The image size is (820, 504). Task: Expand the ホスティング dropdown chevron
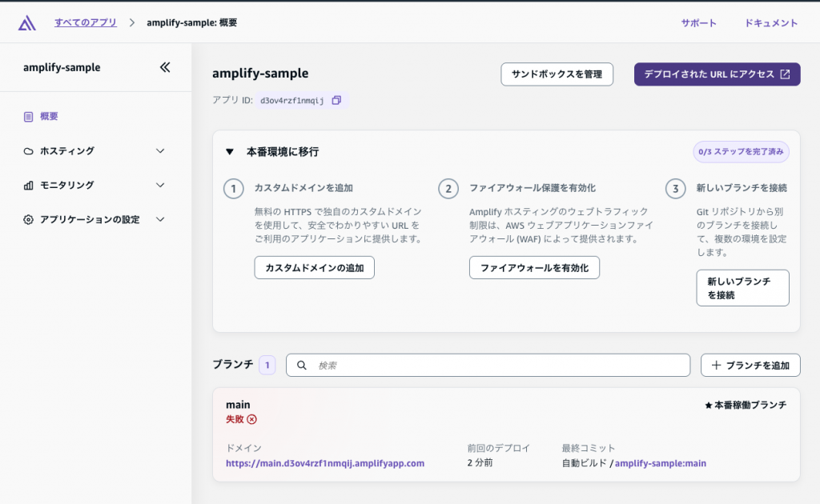click(x=159, y=150)
